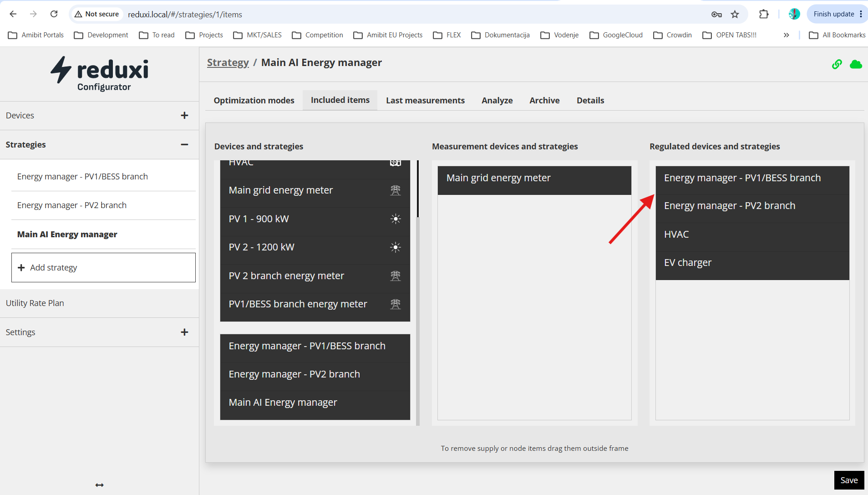
Task: Open the Development bookmark folder
Action: click(x=101, y=35)
